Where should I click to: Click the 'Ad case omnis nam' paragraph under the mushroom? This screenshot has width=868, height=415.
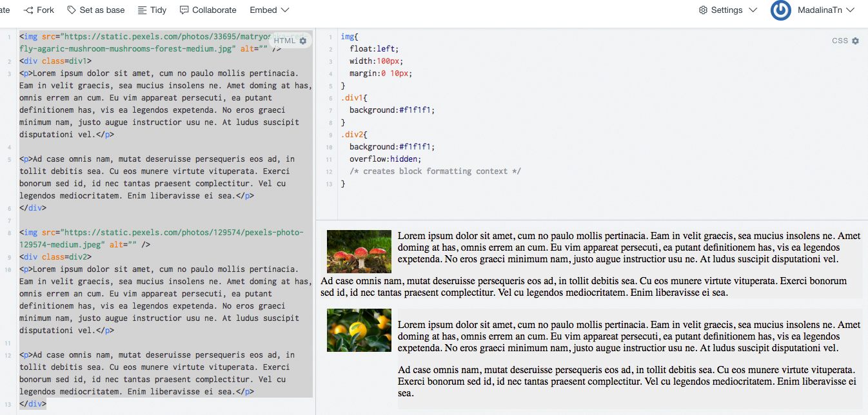point(584,287)
